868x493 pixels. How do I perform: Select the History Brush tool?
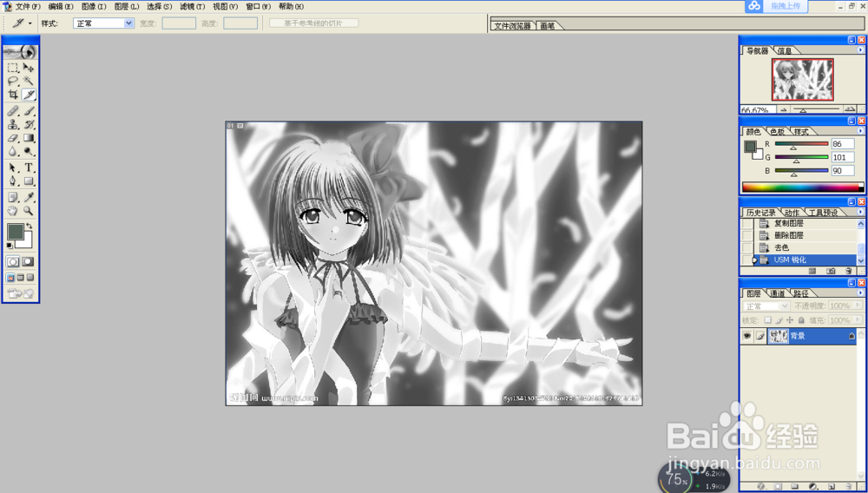[x=29, y=124]
